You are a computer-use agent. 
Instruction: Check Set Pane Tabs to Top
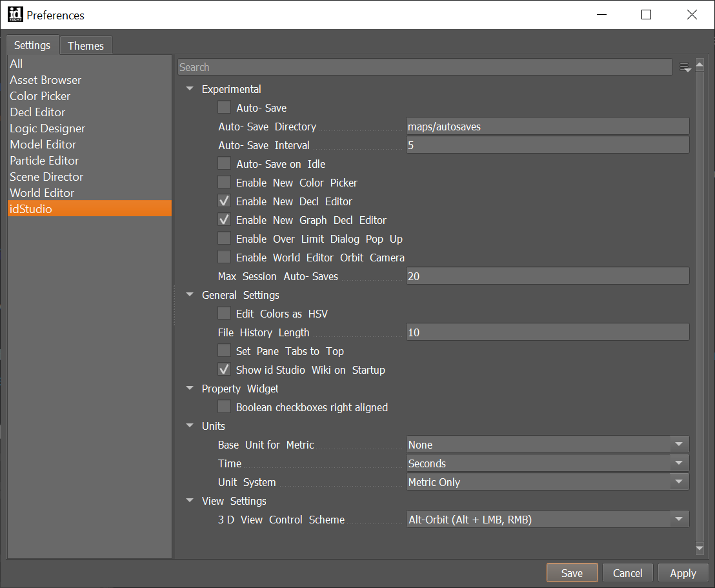(x=224, y=350)
